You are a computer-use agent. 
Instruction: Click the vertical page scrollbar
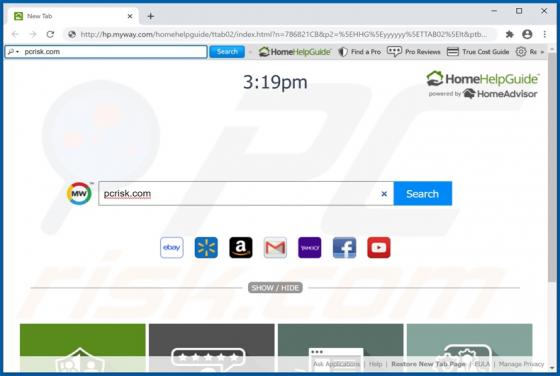(552, 168)
